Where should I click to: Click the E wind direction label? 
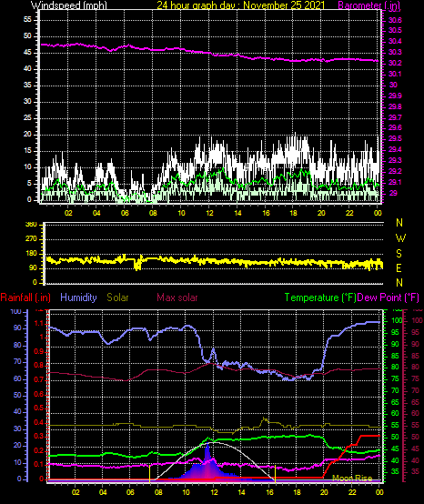(399, 268)
